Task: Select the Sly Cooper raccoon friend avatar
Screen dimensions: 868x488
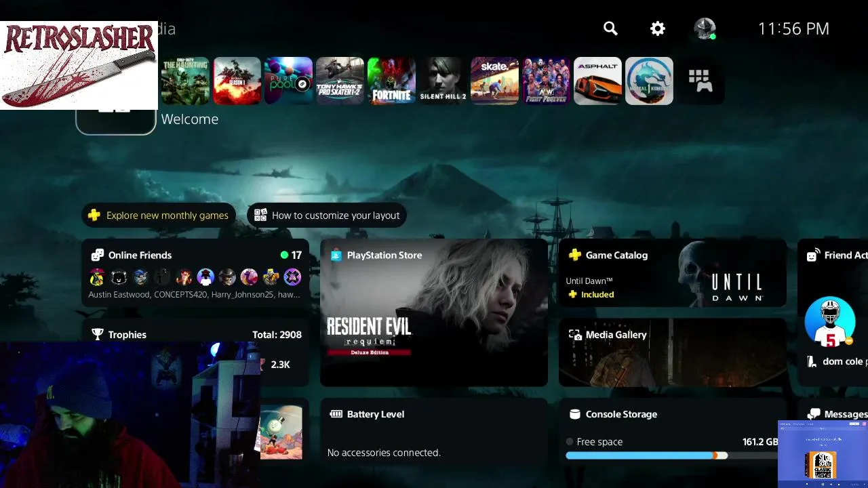Action: coord(140,277)
